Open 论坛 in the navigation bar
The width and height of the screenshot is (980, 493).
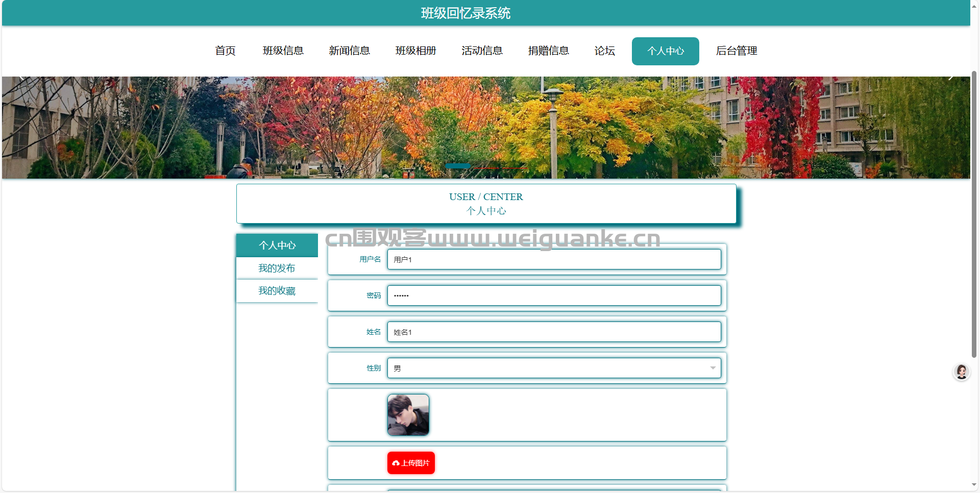[x=605, y=51]
